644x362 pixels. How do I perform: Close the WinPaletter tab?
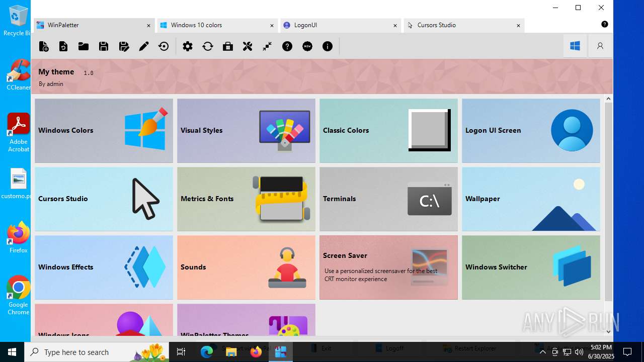click(148, 25)
